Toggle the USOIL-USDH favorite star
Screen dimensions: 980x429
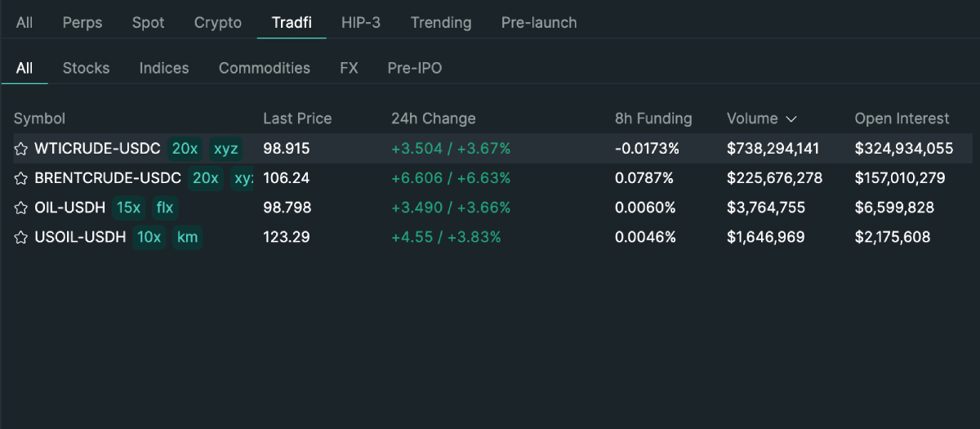coord(21,238)
